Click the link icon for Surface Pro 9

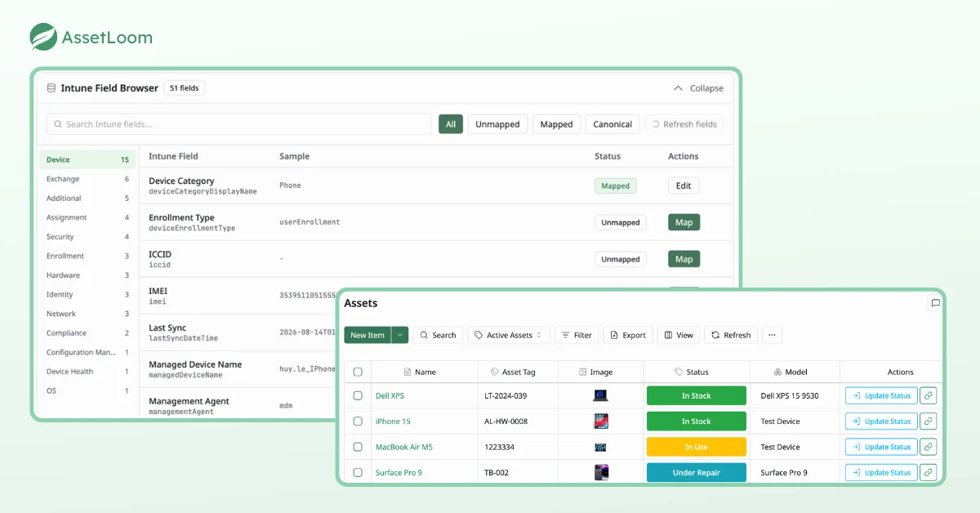click(x=928, y=472)
